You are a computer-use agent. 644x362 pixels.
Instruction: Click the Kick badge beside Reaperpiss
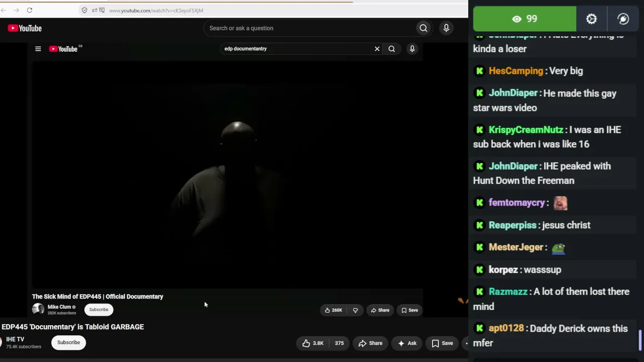click(479, 225)
